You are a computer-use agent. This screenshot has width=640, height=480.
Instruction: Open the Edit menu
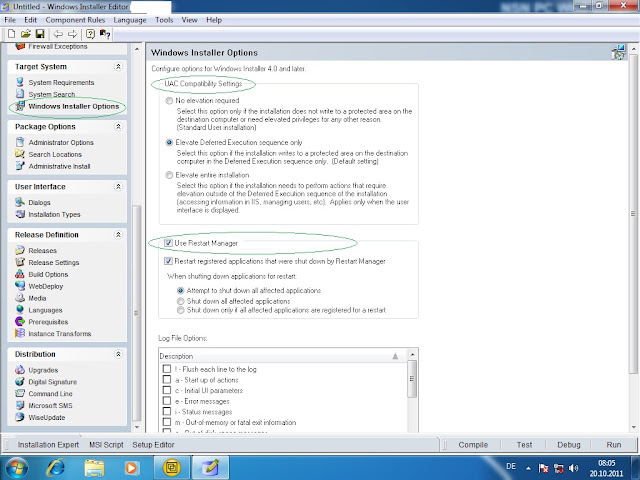tap(30, 20)
